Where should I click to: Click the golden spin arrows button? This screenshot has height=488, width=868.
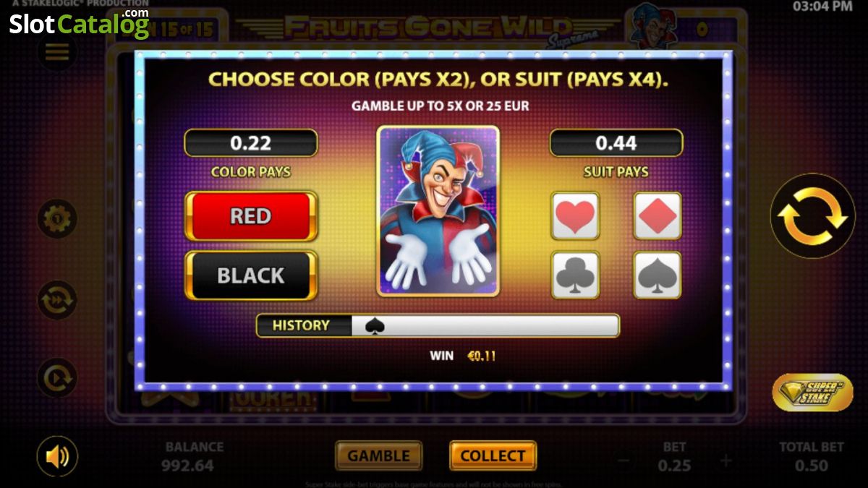point(812,215)
